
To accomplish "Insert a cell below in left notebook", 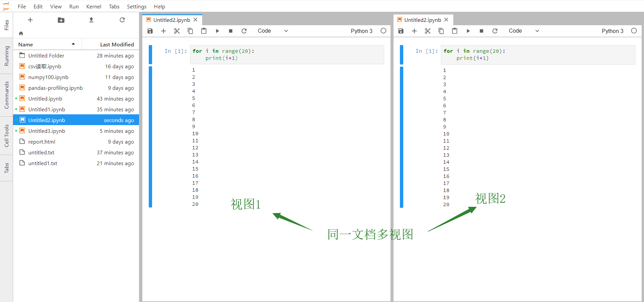I will pos(164,31).
